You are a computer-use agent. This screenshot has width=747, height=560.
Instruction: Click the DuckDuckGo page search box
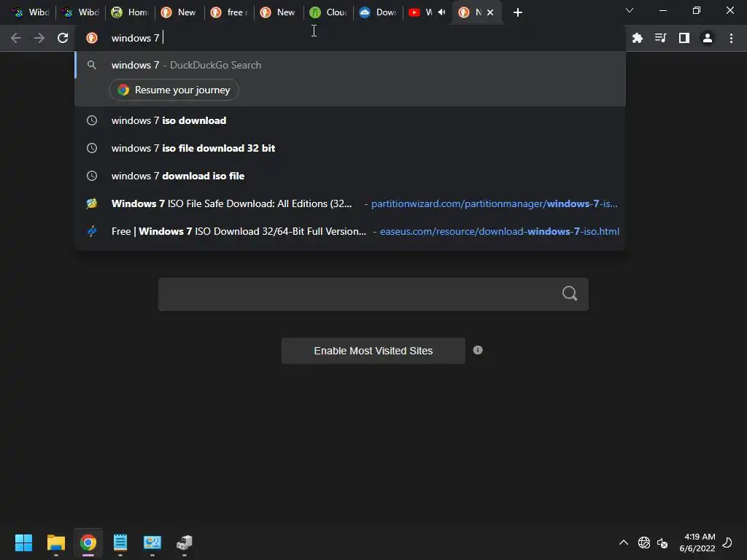coord(373,295)
